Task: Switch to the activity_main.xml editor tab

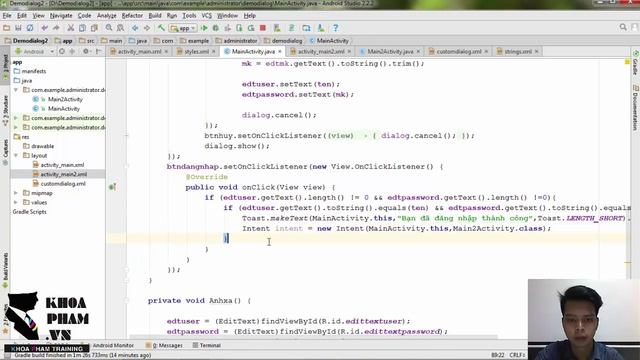Action: (x=139, y=51)
